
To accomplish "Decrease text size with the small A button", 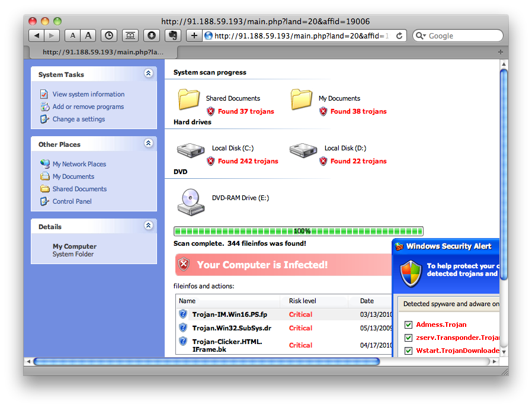I will click(x=73, y=36).
